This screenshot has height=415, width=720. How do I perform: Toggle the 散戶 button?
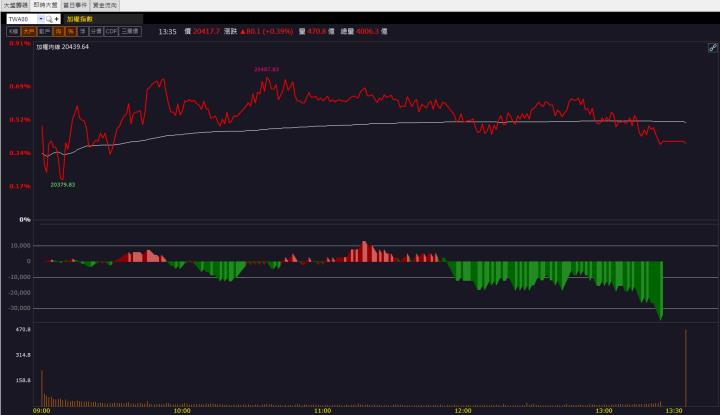[x=43, y=32]
